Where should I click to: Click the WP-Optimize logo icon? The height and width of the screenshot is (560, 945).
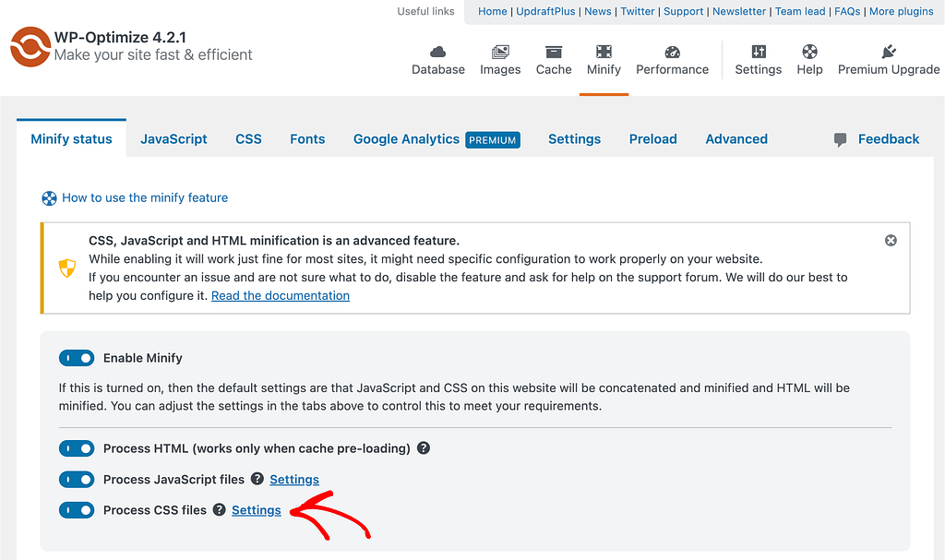click(x=30, y=46)
